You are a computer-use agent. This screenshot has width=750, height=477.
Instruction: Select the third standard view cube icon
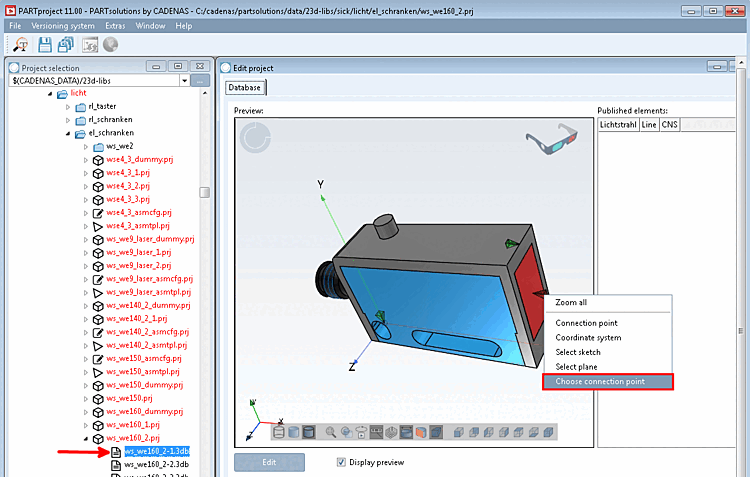coord(488,433)
